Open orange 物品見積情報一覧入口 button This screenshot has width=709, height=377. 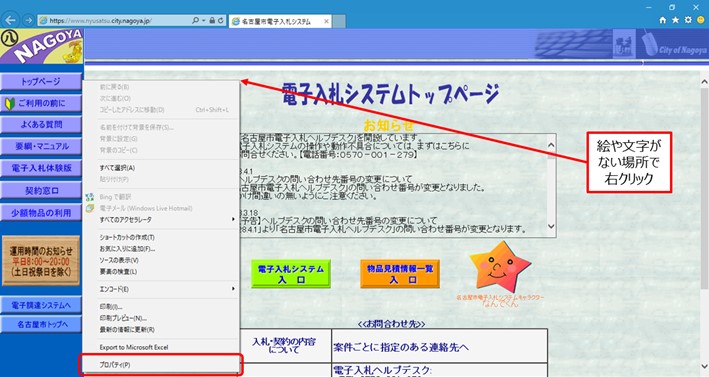coord(400,274)
